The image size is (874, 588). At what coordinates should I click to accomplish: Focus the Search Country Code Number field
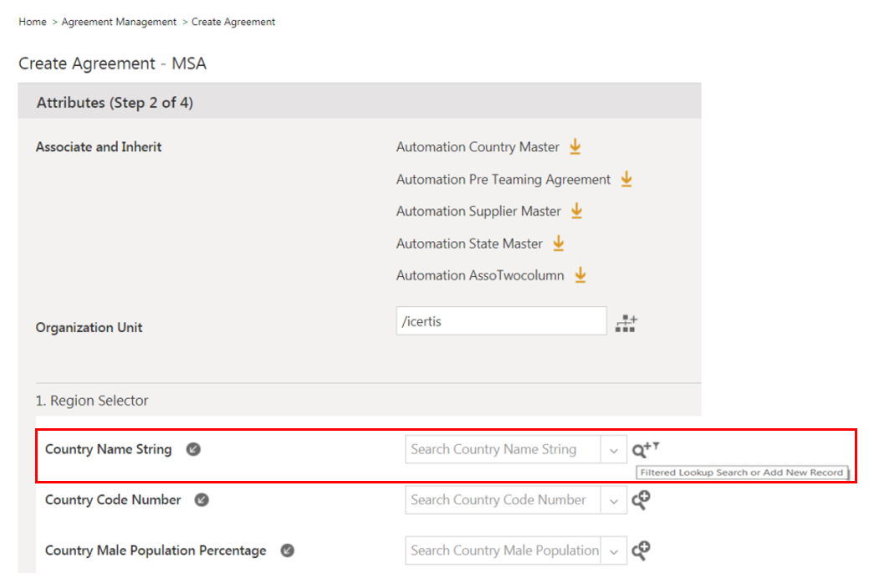coord(502,500)
